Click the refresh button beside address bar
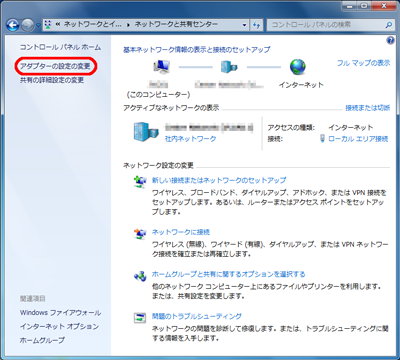This screenshot has width=400, height=360. (256, 25)
